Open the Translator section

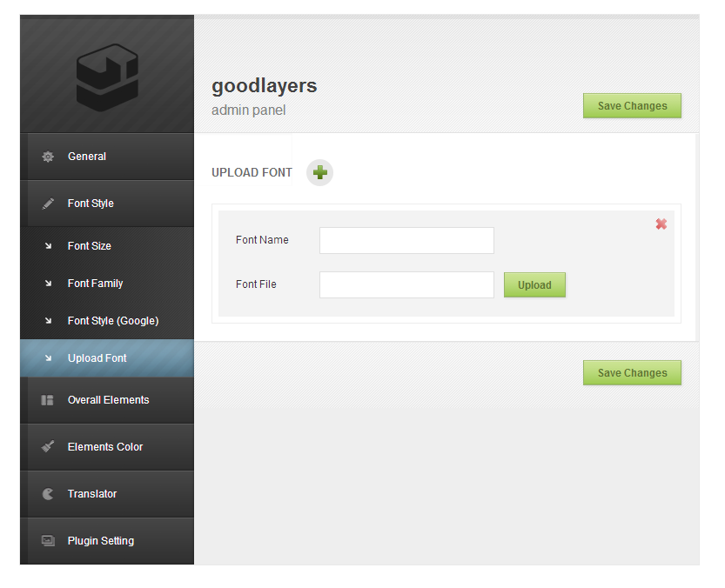point(107,494)
